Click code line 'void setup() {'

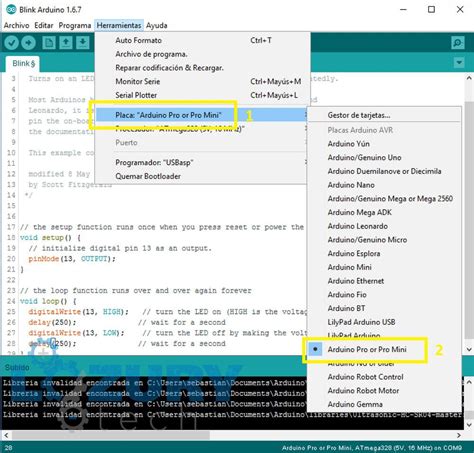[x=50, y=238]
